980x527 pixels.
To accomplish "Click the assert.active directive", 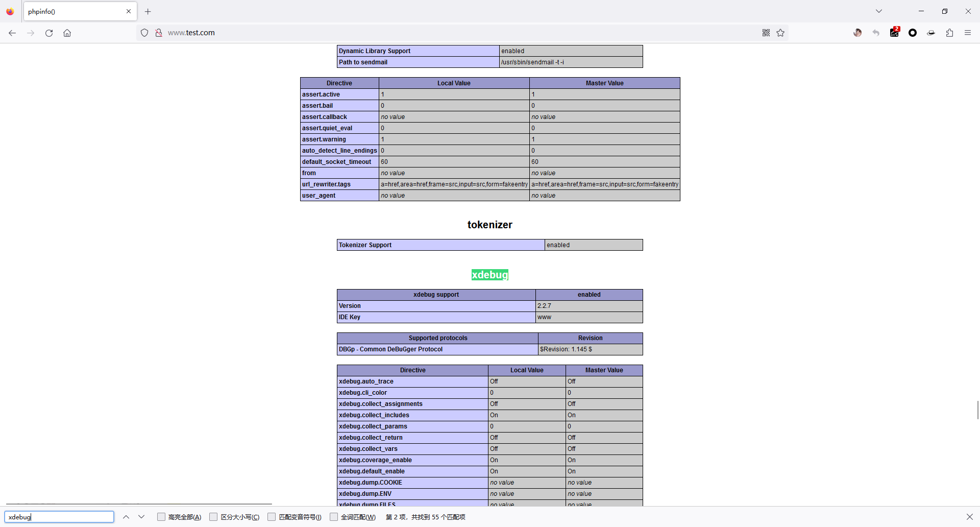I will pyautogui.click(x=321, y=94).
